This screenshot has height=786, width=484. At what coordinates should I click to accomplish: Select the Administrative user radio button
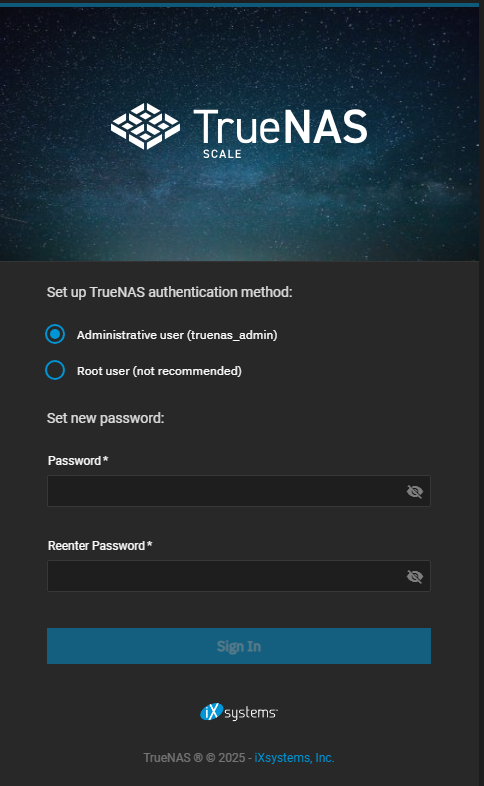[55, 334]
